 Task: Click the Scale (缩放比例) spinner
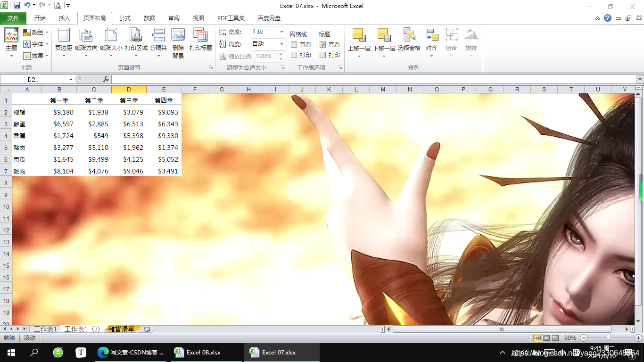(281, 56)
